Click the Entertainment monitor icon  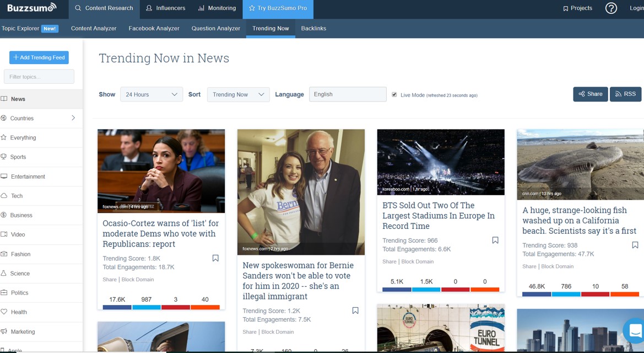(4, 176)
